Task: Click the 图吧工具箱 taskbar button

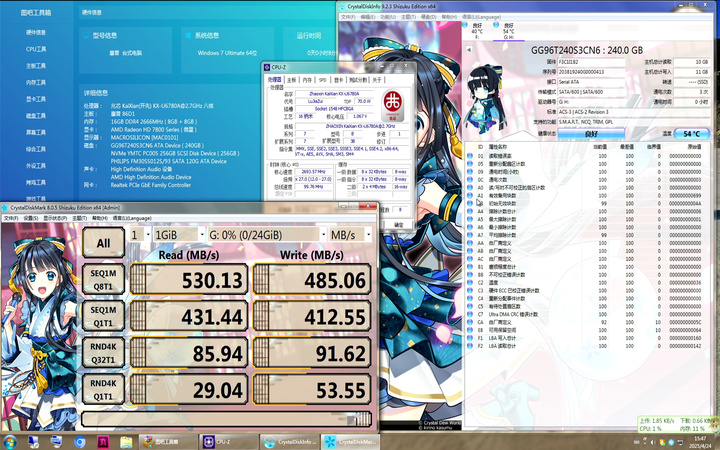Action: [168, 442]
